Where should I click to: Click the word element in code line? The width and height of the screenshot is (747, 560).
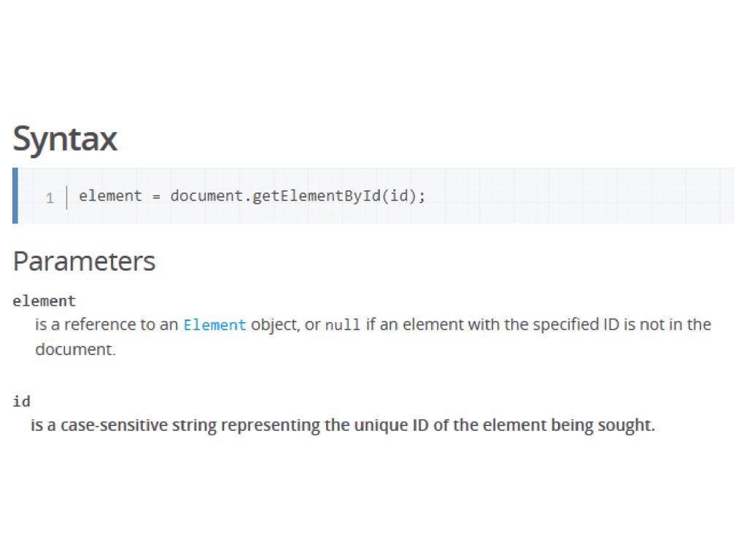click(111, 195)
